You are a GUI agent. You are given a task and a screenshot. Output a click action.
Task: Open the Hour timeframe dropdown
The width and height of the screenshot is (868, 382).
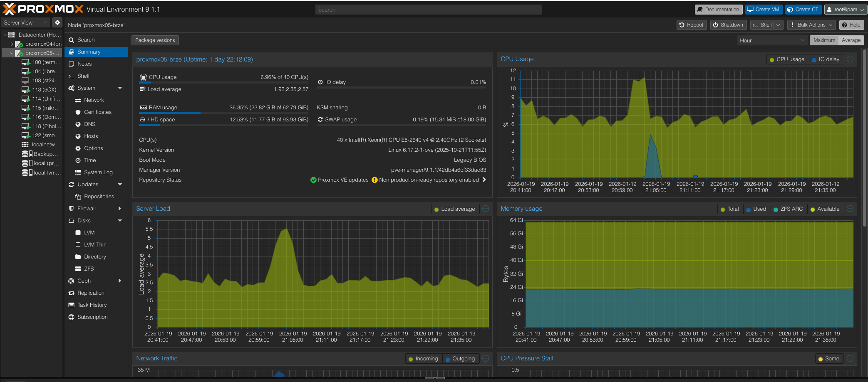point(772,40)
